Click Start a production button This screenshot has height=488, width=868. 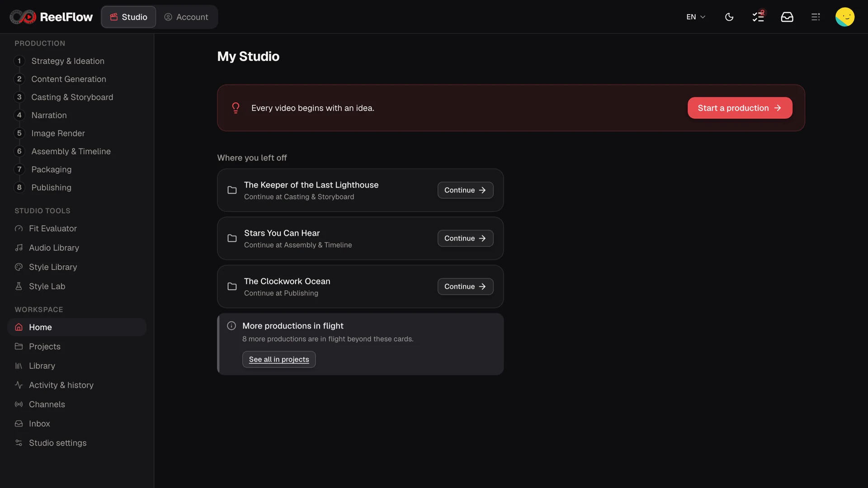(740, 108)
